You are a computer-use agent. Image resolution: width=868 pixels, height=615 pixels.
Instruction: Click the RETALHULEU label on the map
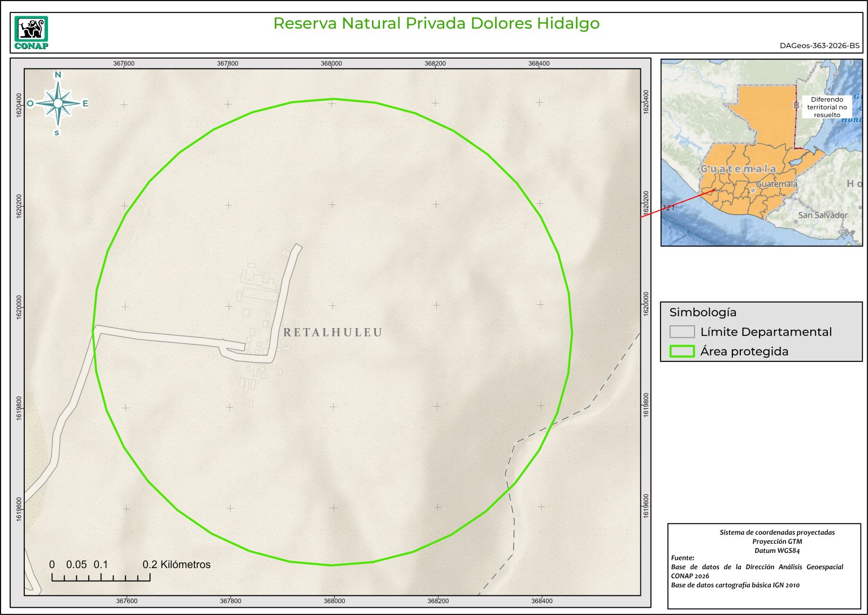[x=332, y=333]
